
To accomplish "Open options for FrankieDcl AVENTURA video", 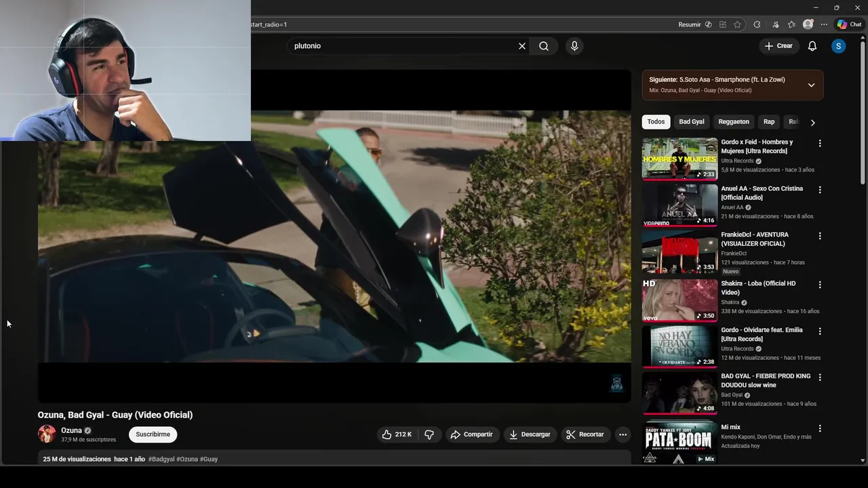I will click(820, 236).
